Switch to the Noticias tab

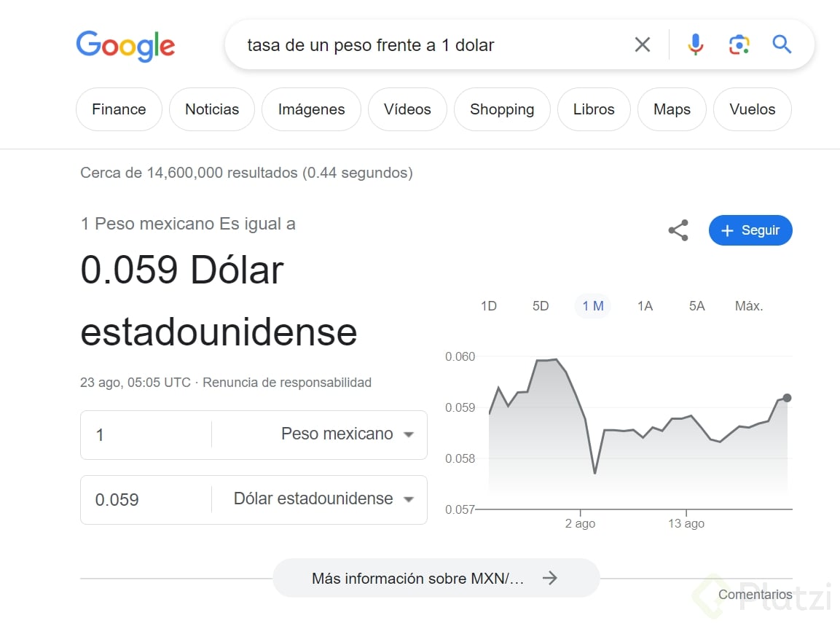(212, 109)
